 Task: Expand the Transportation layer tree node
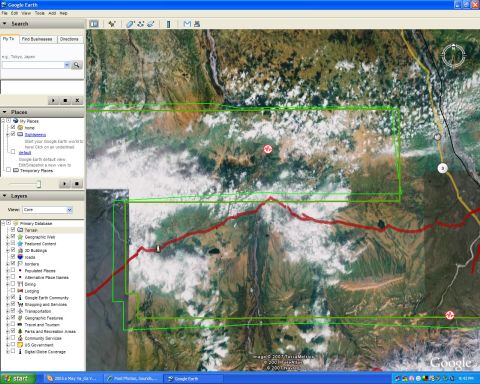point(7,311)
